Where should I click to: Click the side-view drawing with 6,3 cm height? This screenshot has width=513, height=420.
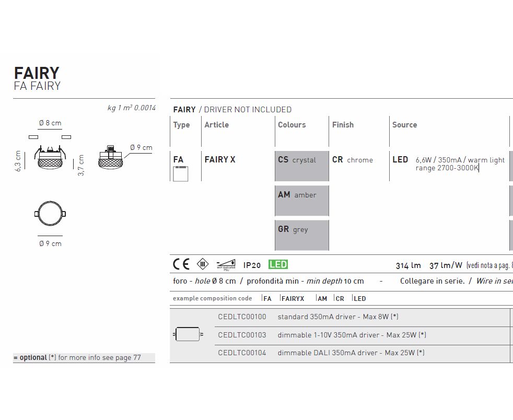click(x=50, y=157)
